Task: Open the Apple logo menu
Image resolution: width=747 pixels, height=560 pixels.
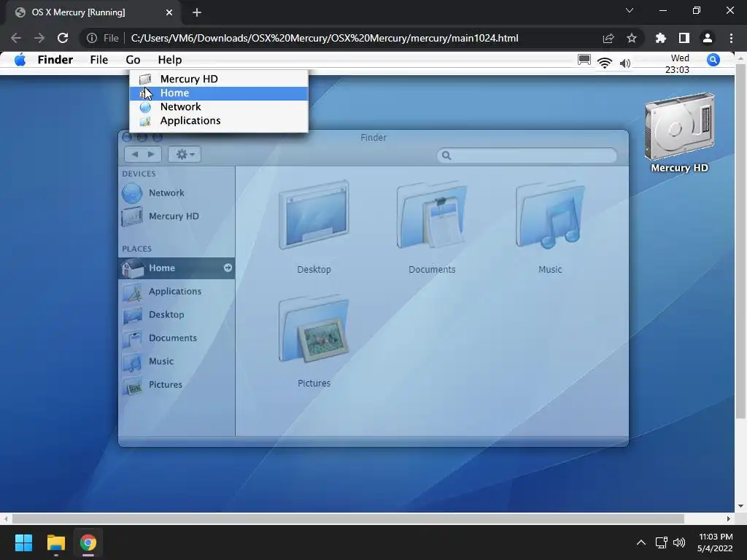Action: click(20, 60)
